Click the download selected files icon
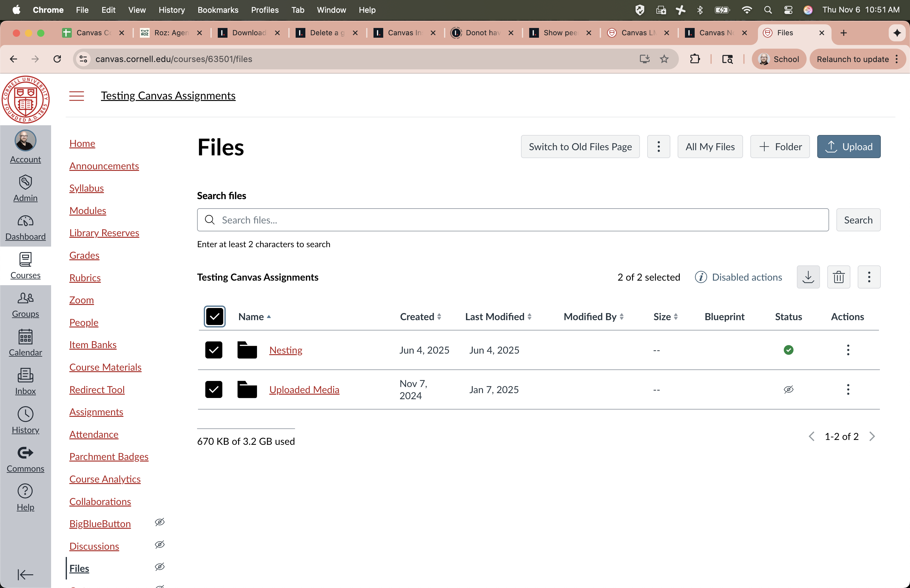The image size is (910, 588). tap(808, 277)
